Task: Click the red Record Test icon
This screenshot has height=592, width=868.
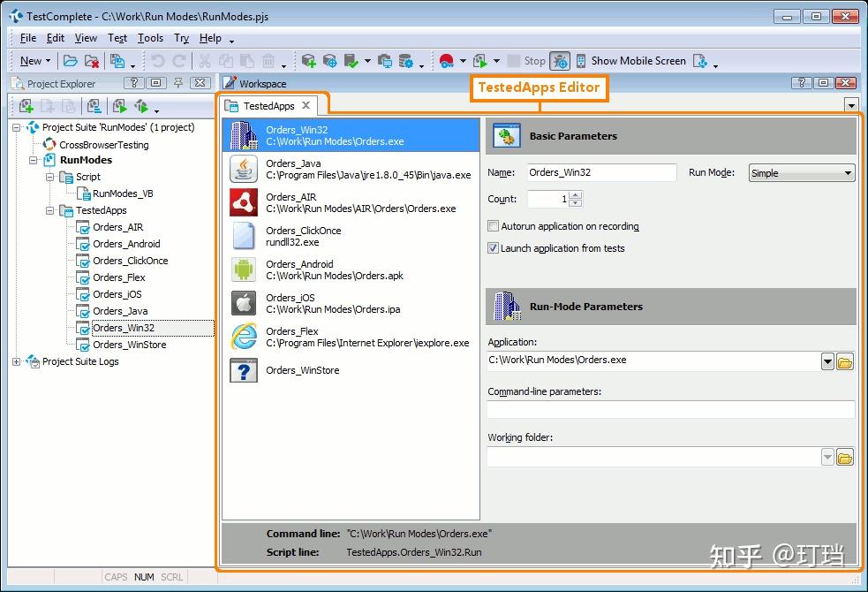Action: click(x=446, y=61)
